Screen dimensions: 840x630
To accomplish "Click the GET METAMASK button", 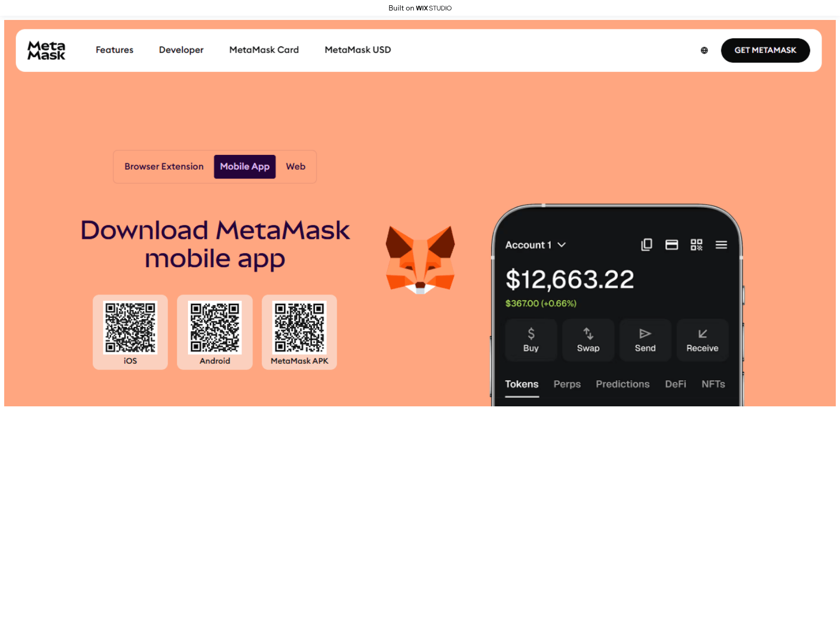I will coord(765,50).
